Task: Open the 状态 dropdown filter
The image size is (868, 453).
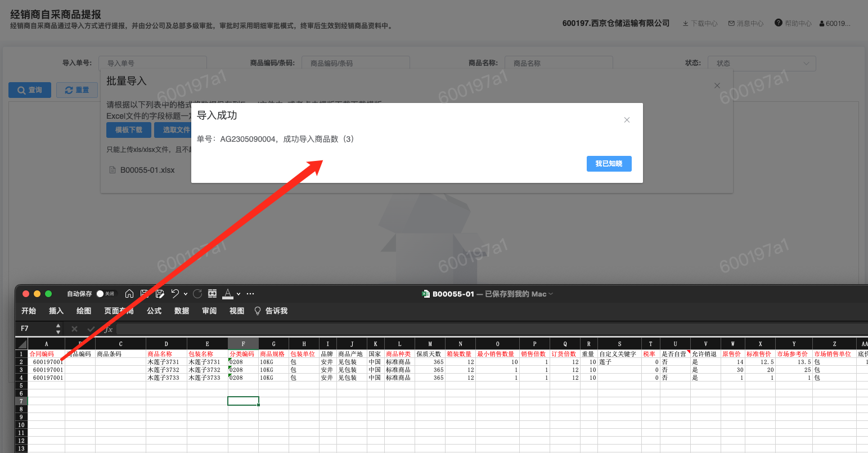Action: tap(762, 63)
